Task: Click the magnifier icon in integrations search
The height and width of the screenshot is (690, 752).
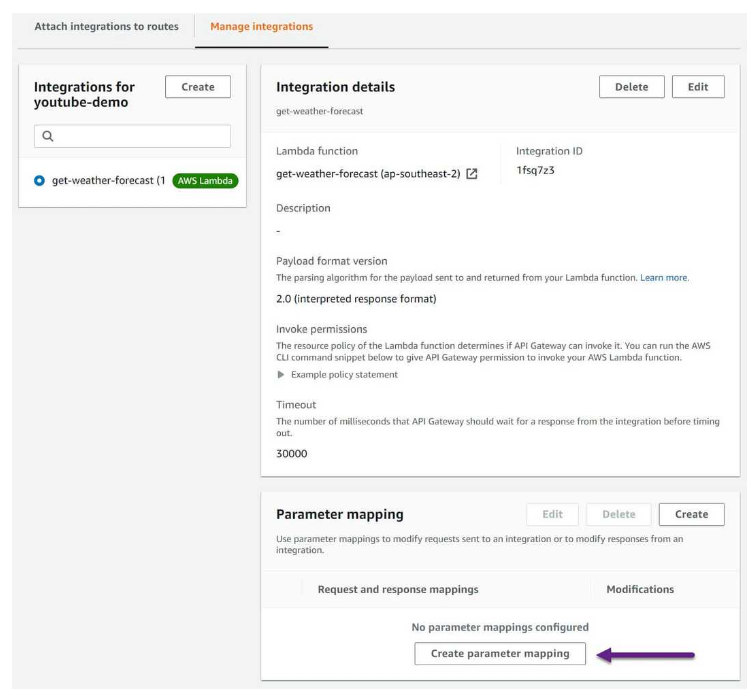Action: point(47,136)
